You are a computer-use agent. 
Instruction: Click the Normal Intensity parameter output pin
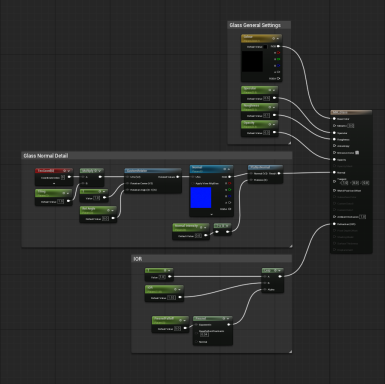point(206,235)
